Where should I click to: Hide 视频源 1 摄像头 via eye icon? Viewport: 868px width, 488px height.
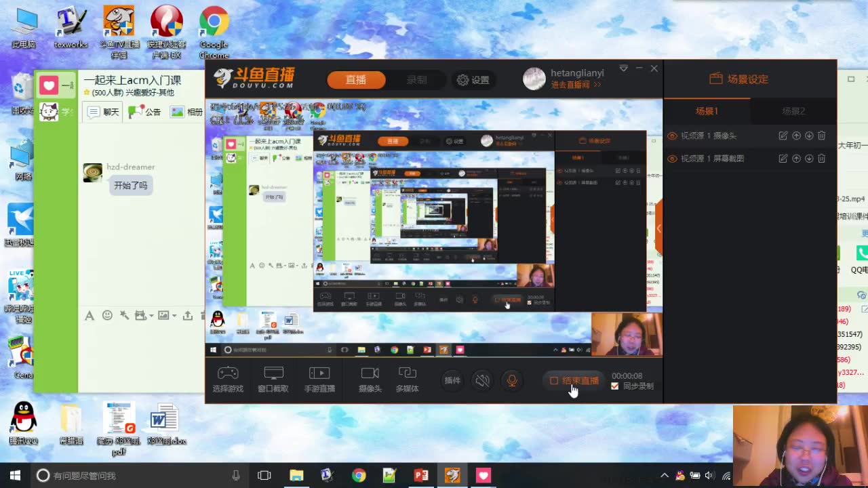[x=672, y=136]
